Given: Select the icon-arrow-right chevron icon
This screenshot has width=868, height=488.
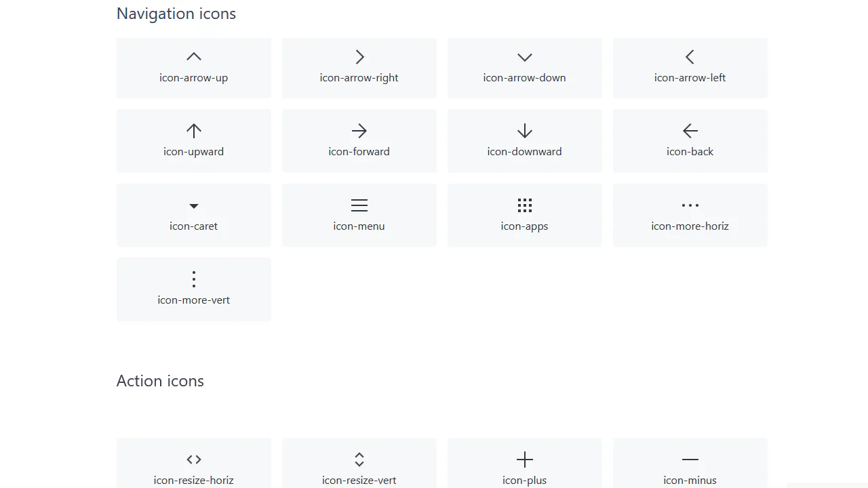Looking at the screenshot, I should 360,57.
